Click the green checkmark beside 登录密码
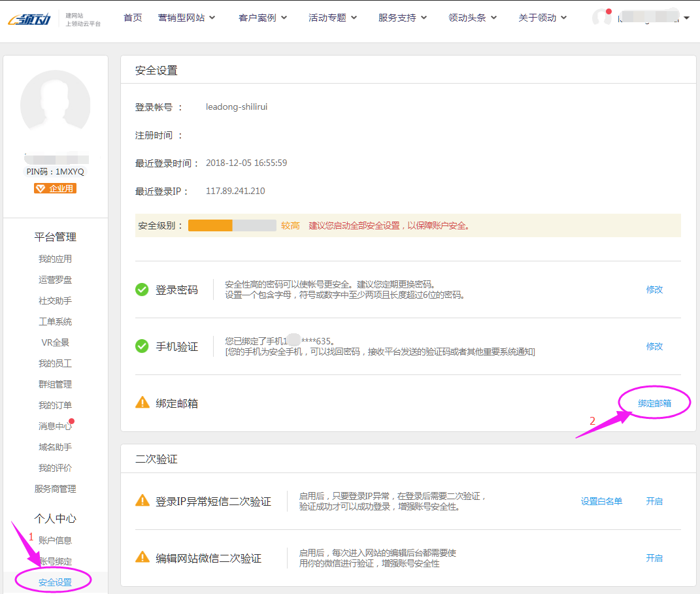 [x=142, y=289]
